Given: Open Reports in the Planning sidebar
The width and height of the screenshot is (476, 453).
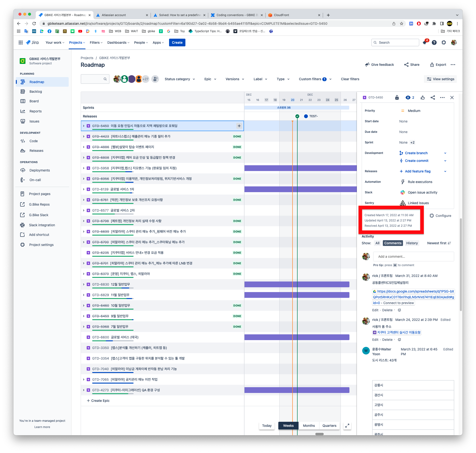Looking at the screenshot, I should 36,111.
